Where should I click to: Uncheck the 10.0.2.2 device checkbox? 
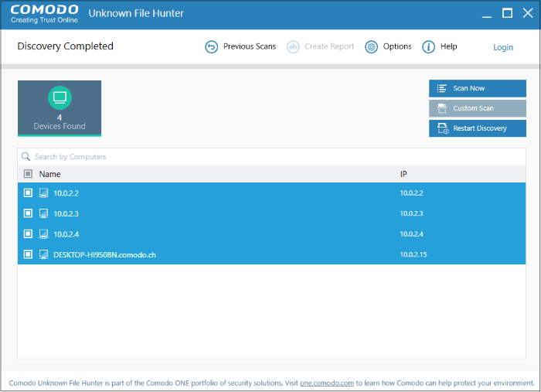(x=28, y=193)
